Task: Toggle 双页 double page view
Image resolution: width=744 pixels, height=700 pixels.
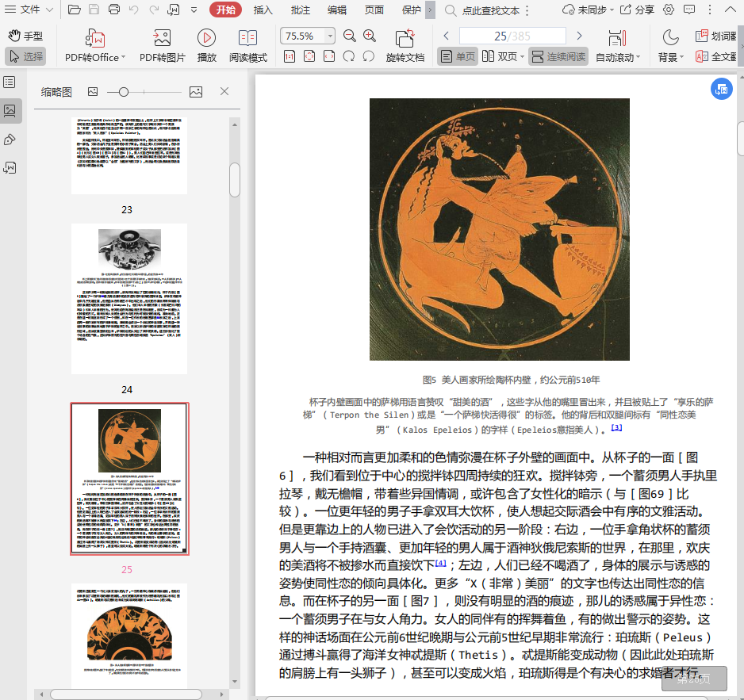Action: coord(500,56)
